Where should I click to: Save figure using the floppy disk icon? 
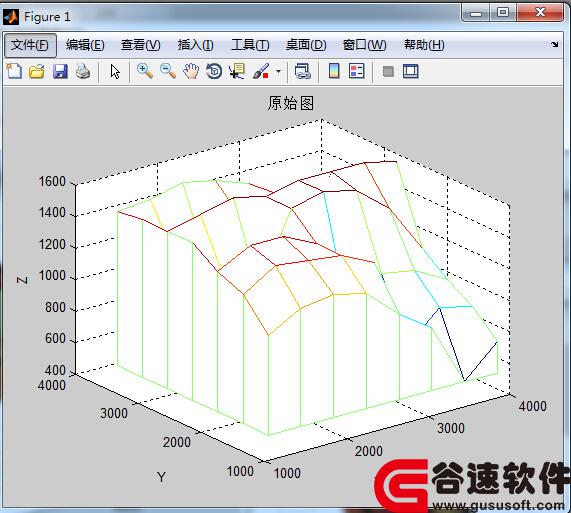pos(60,71)
